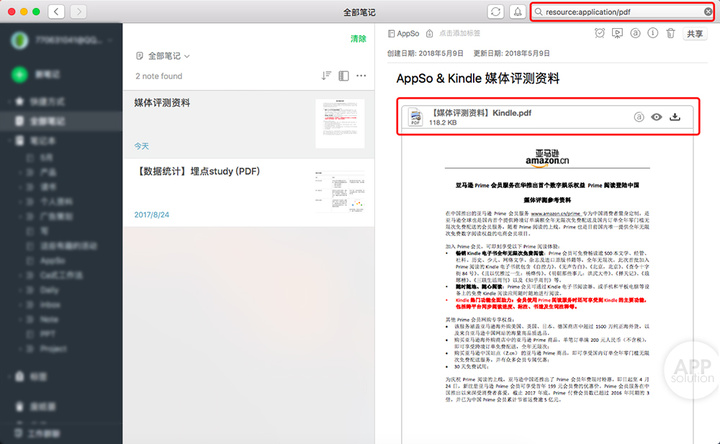
Task: Click the 共享 share button
Action: pyautogui.click(x=695, y=34)
